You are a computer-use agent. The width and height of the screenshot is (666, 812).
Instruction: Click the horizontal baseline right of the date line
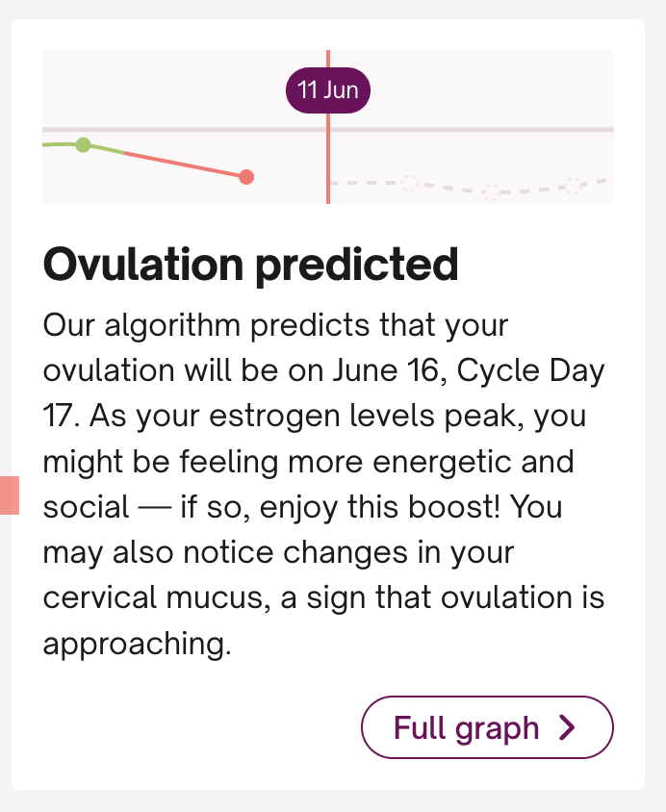(x=472, y=129)
